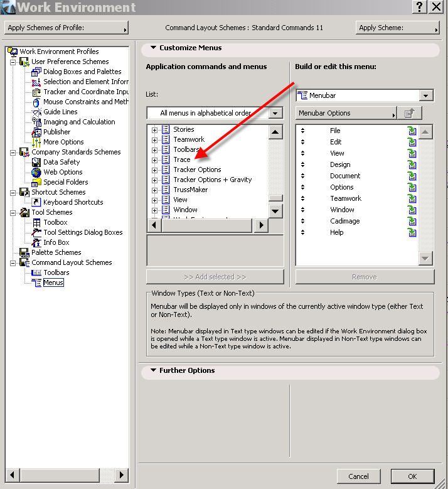This screenshot has width=448, height=489.
Task: Click the Mouse Constraints icon
Action: (36, 102)
